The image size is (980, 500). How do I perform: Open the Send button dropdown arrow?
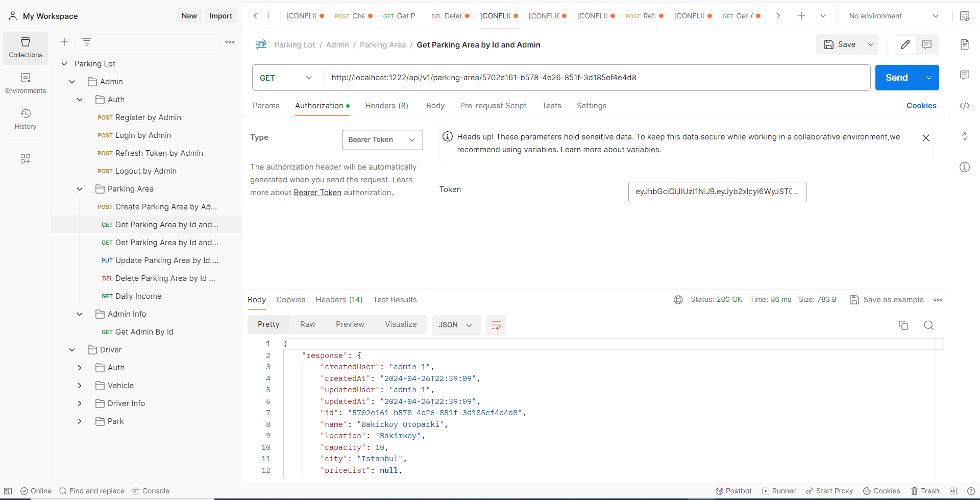tap(929, 78)
